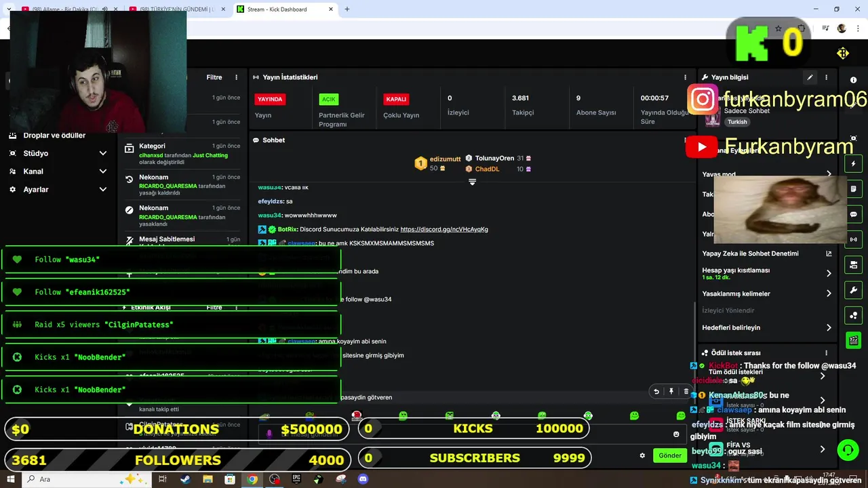Screen dimensions: 868x488
Task: Open Ödül istek sırası three-dot menu
Action: (826, 353)
